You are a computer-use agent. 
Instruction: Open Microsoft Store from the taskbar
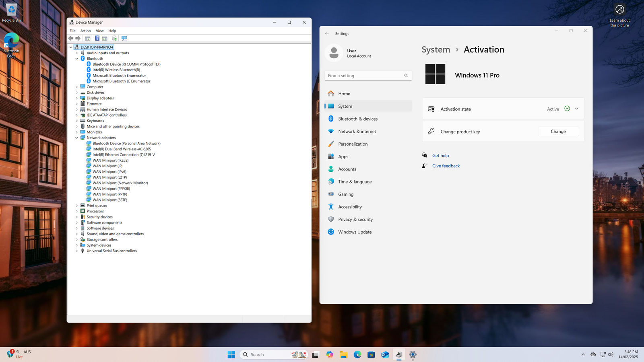(x=371, y=354)
